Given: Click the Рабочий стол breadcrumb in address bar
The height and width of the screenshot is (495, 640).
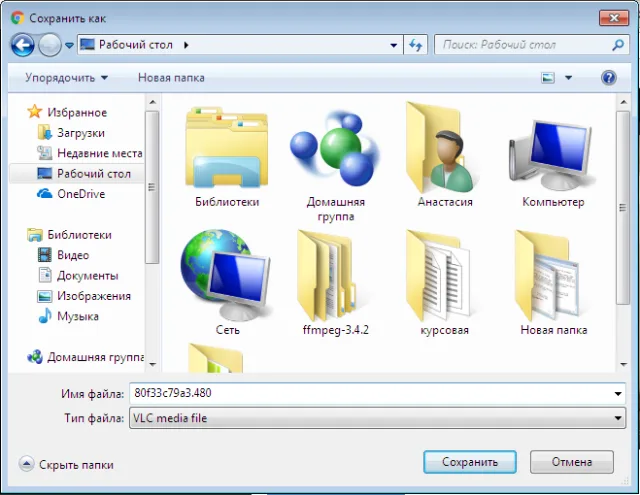Looking at the screenshot, I should (136, 44).
